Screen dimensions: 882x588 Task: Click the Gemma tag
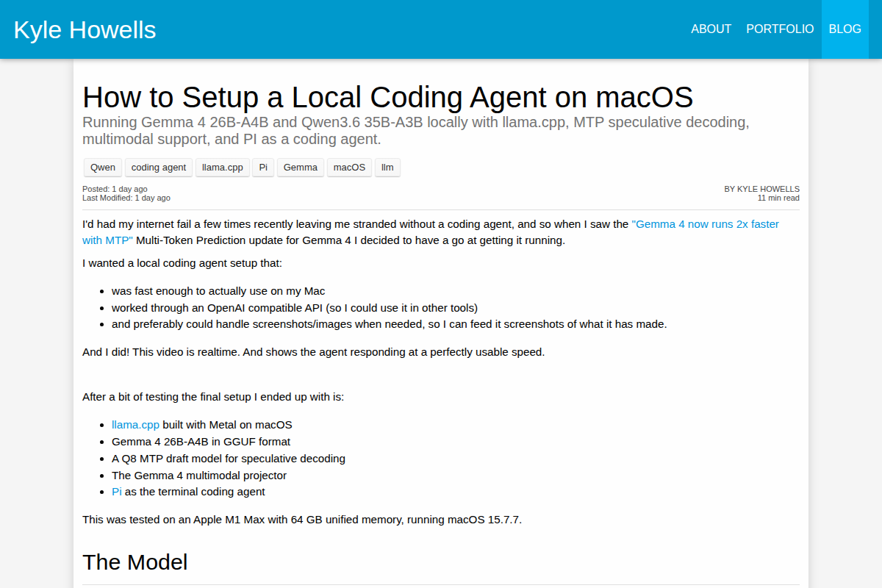point(301,168)
